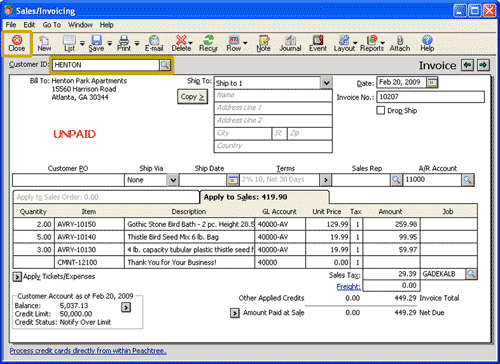Image resolution: width=500 pixels, height=364 pixels.
Task: Click the Event toolbar icon
Action: coord(318,44)
